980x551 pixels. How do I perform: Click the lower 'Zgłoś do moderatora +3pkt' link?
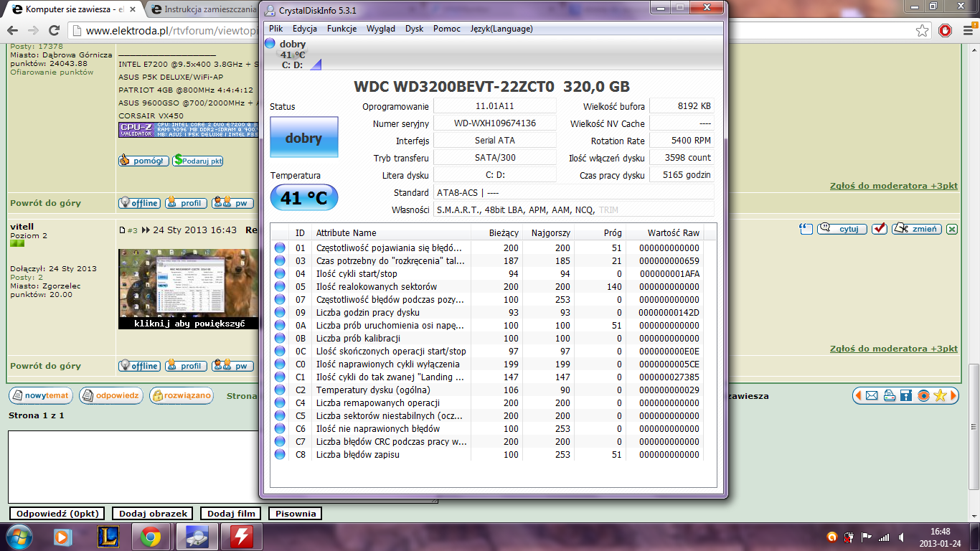[893, 349]
